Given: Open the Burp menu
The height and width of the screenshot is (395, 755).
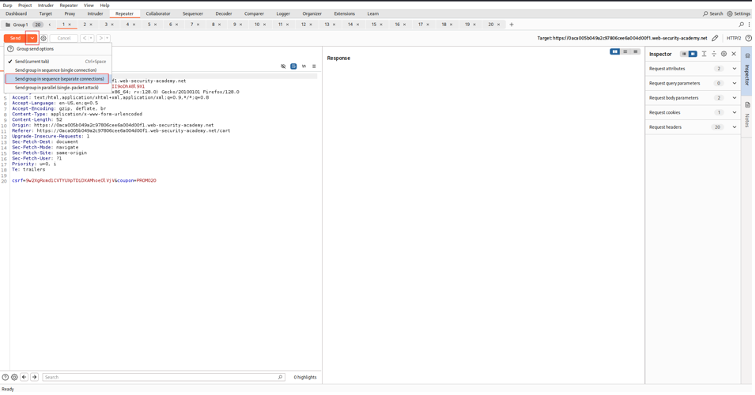Looking at the screenshot, I should point(8,5).
